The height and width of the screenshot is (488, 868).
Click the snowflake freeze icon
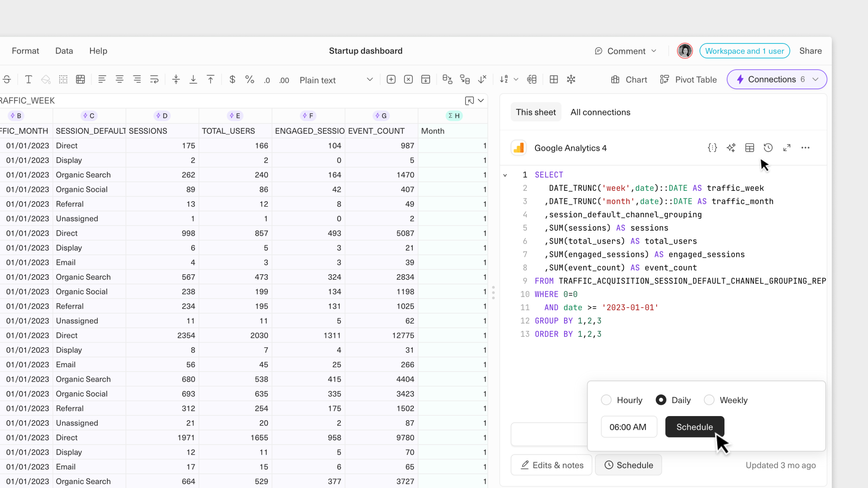[571, 80]
